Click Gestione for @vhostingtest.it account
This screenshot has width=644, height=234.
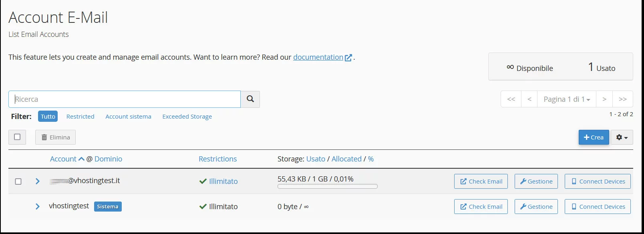(536, 181)
